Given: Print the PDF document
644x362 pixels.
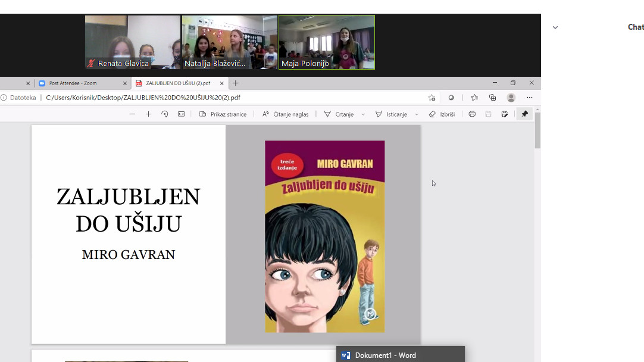Looking at the screenshot, I should 472,114.
